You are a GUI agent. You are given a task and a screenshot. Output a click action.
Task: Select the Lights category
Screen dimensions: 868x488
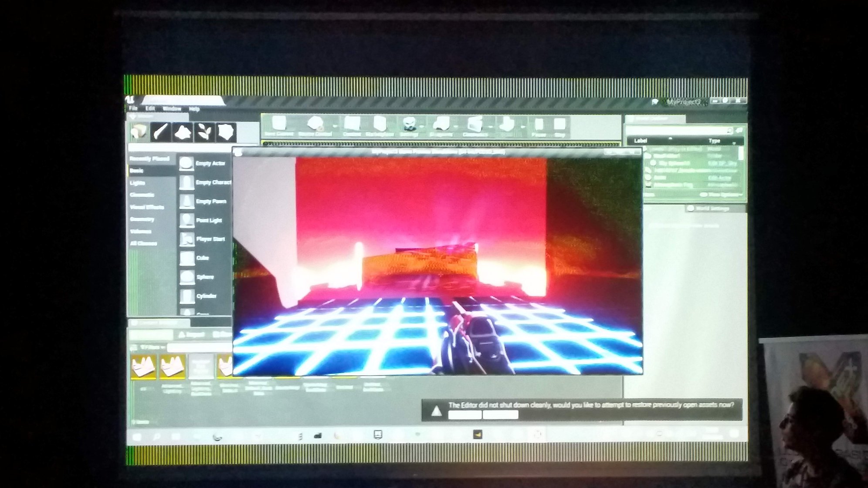pyautogui.click(x=137, y=183)
